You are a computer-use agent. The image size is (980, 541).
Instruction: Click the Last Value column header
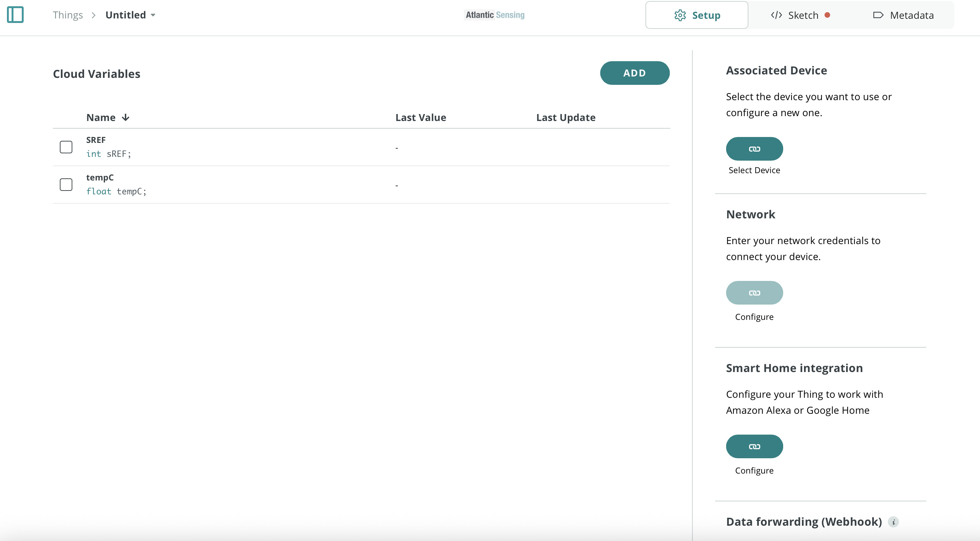coord(421,118)
